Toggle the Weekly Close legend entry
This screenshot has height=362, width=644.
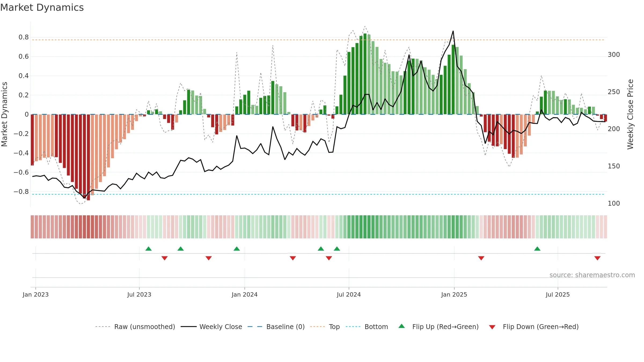pyautogui.click(x=211, y=327)
